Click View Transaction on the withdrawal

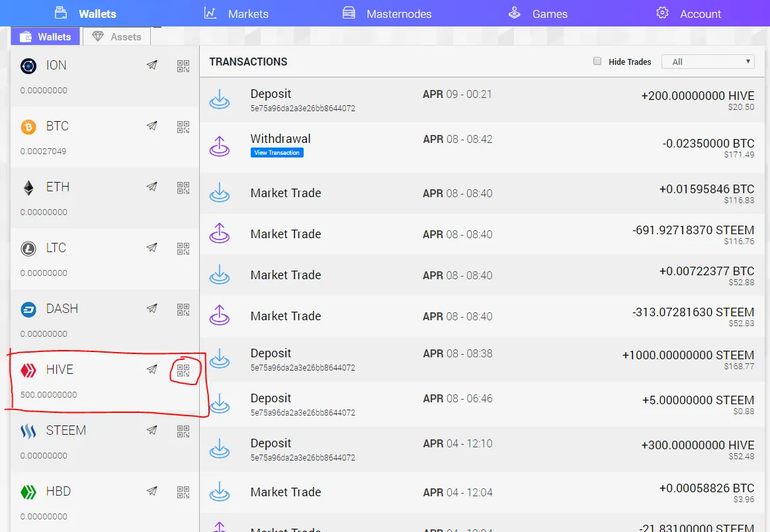[x=277, y=153]
